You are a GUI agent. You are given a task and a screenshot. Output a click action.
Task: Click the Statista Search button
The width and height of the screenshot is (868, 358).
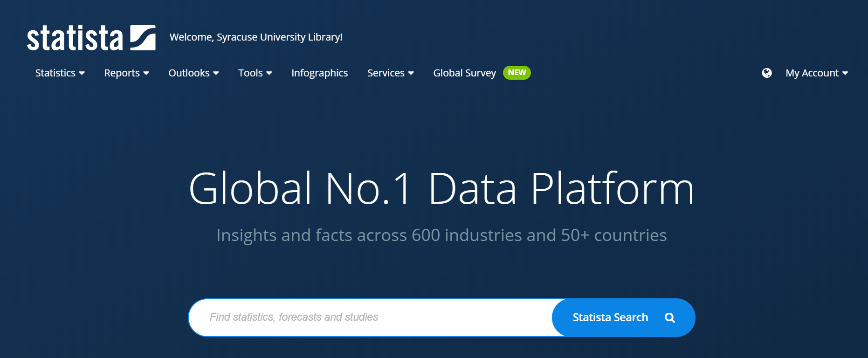click(624, 317)
